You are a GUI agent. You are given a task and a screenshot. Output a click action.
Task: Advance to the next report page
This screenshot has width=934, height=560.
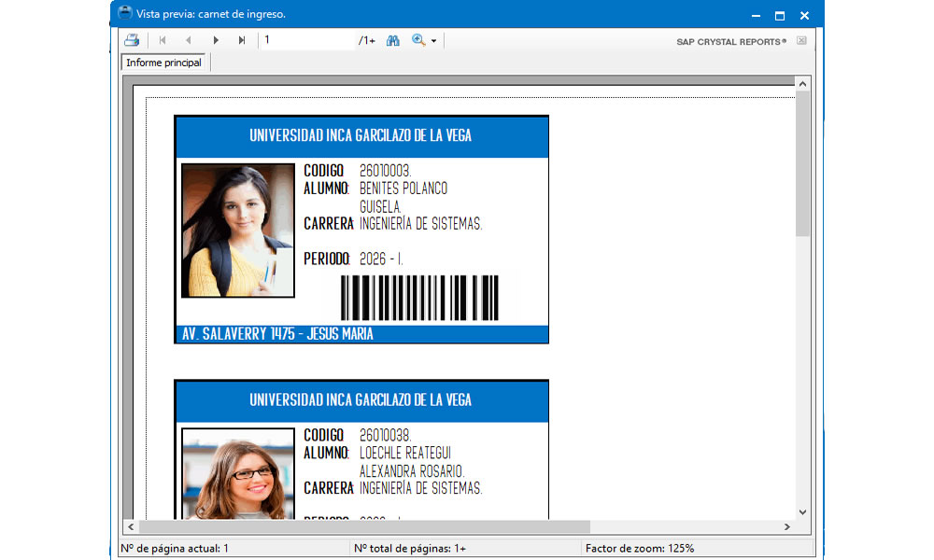[x=216, y=40]
